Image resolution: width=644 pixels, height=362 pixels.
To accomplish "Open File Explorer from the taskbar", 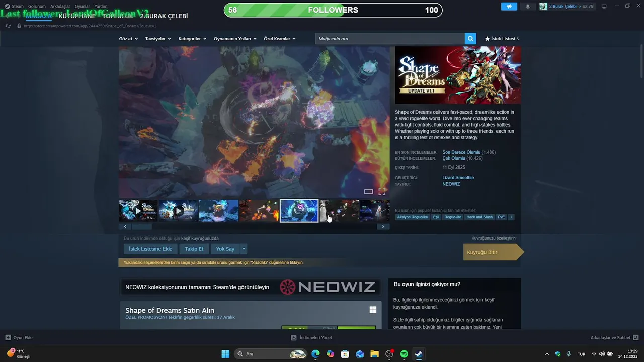I will [x=374, y=354].
